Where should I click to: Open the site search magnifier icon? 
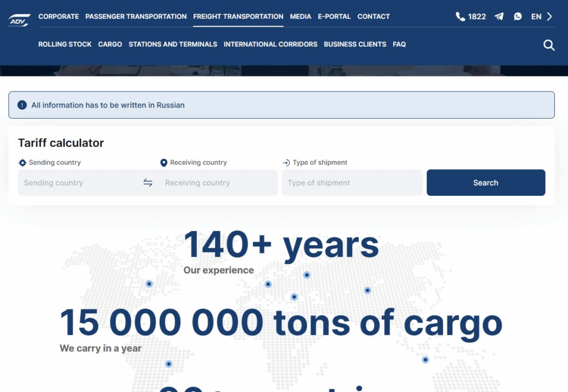(549, 45)
